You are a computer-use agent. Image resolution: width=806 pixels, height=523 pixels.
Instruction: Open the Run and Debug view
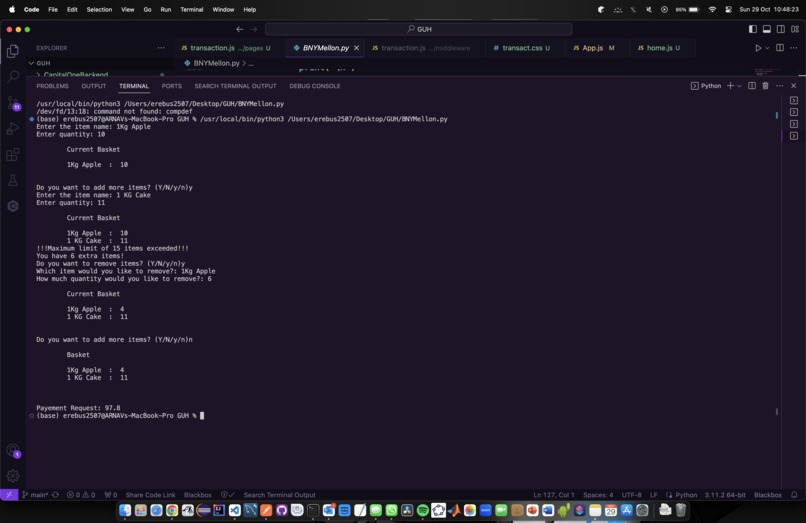[13, 129]
